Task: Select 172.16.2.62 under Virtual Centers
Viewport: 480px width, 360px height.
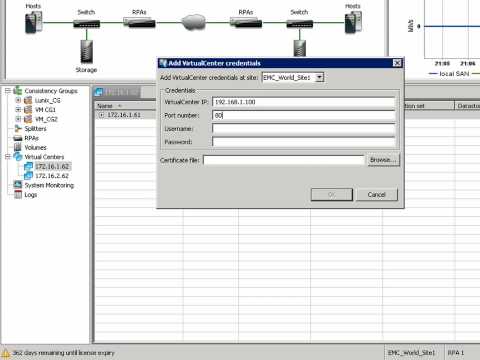Action: [x=52, y=176]
